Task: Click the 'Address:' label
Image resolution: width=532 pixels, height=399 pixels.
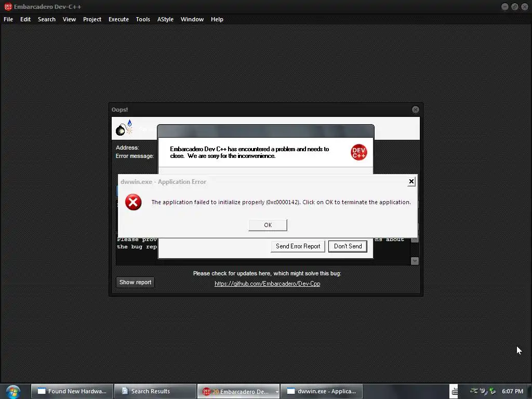Action: coord(127,148)
